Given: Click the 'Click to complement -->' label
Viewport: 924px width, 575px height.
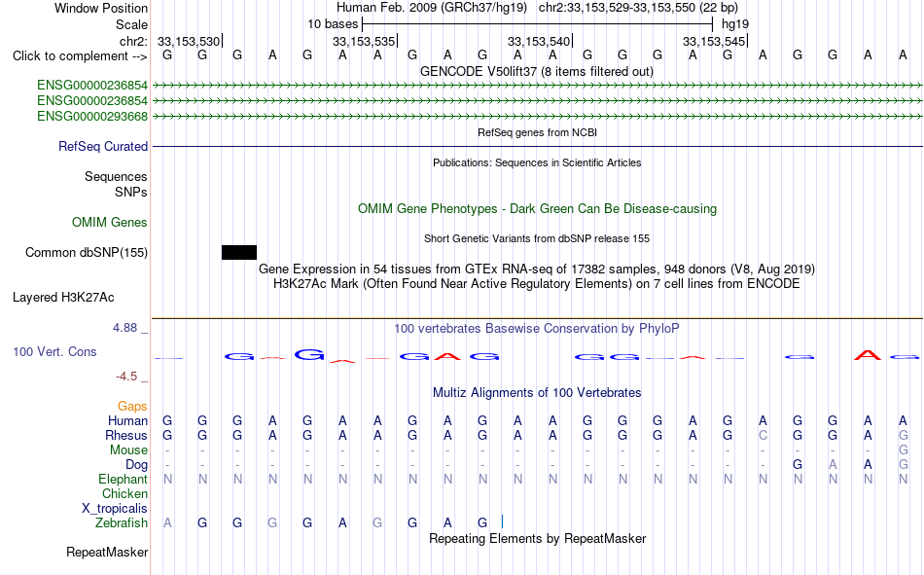Looking at the screenshot, I should click(80, 56).
